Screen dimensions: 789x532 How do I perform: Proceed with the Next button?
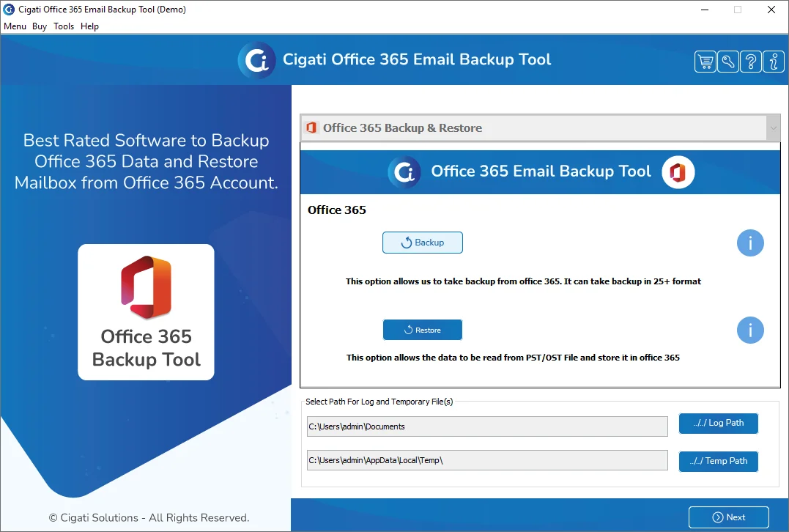coord(729,517)
